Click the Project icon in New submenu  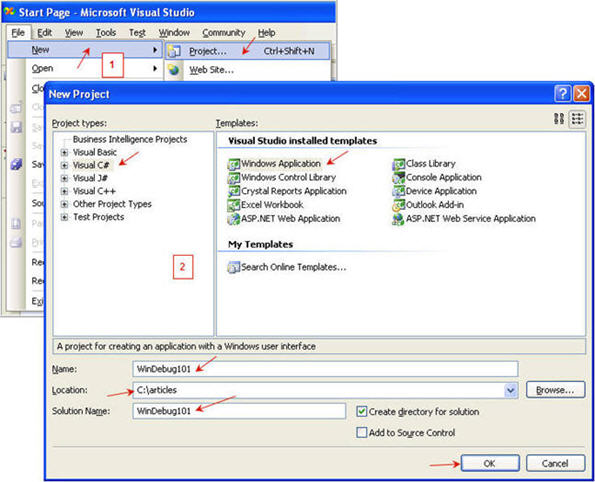tap(174, 51)
